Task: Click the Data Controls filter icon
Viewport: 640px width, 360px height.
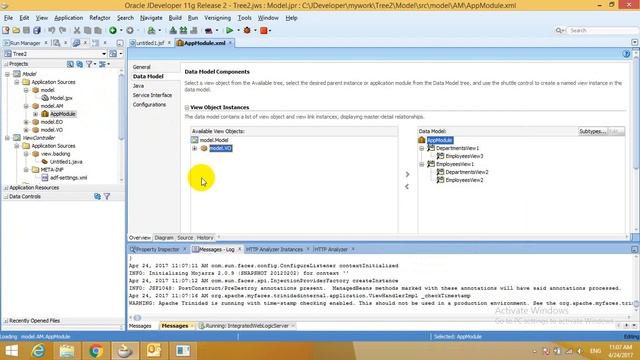Action: click(x=107, y=196)
